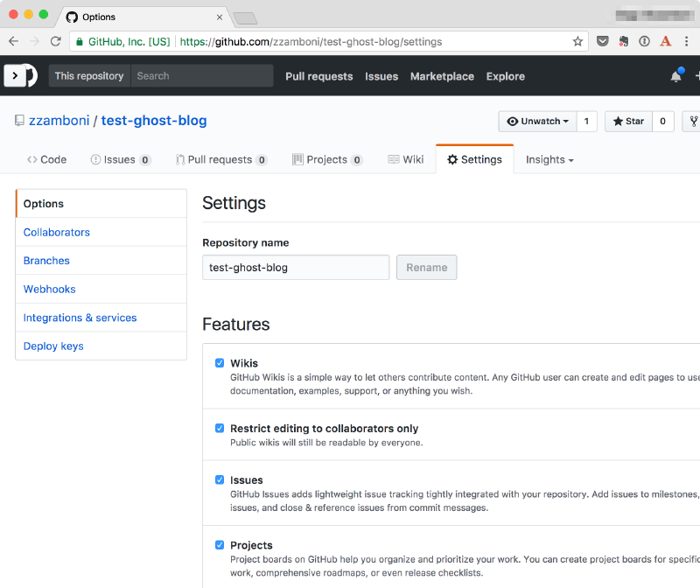Open the Unwatch dropdown menu
Viewport: 700px width, 588px height.
click(537, 122)
